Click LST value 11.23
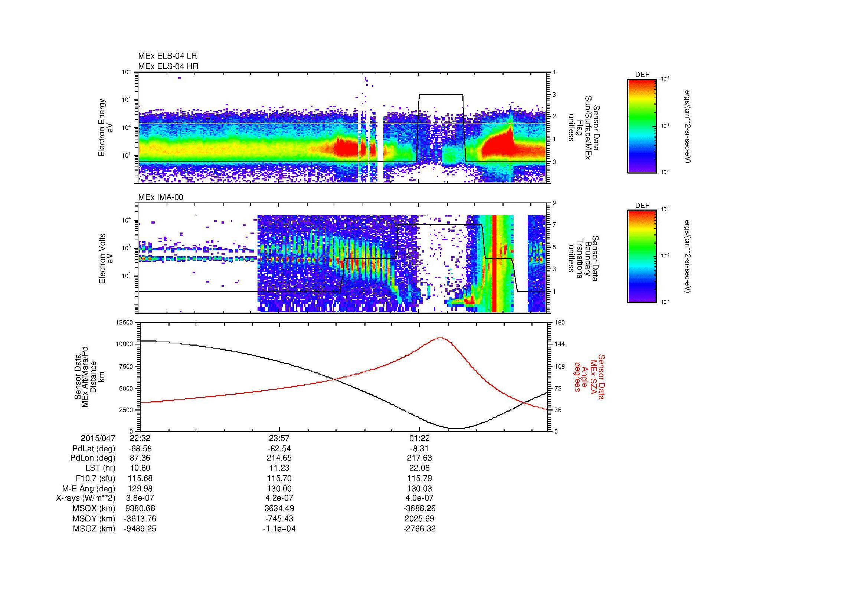The image size is (868, 613). pos(279,468)
